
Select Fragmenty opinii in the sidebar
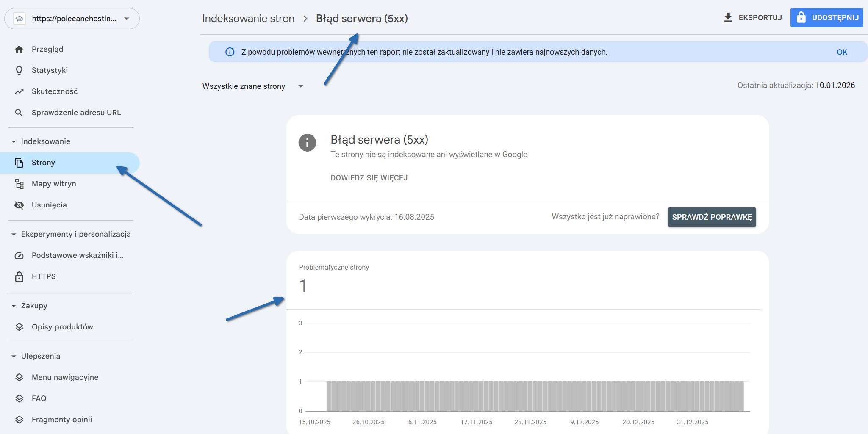click(x=61, y=419)
